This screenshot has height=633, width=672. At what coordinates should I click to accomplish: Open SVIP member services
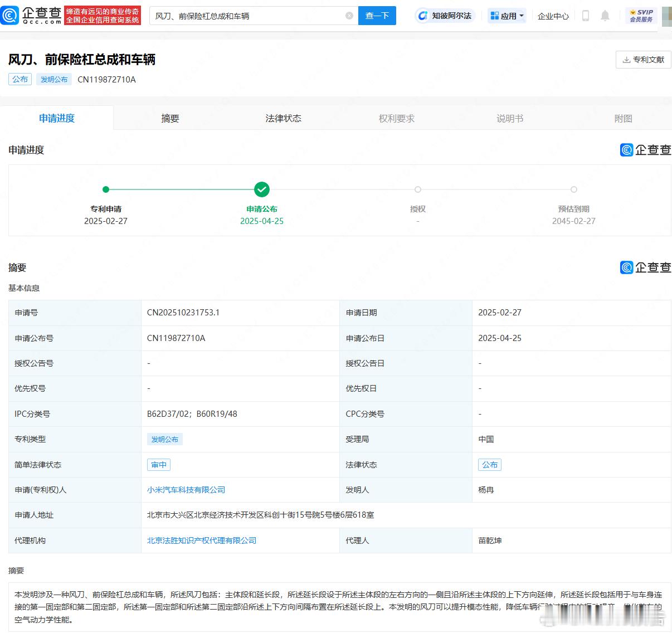pyautogui.click(x=641, y=16)
